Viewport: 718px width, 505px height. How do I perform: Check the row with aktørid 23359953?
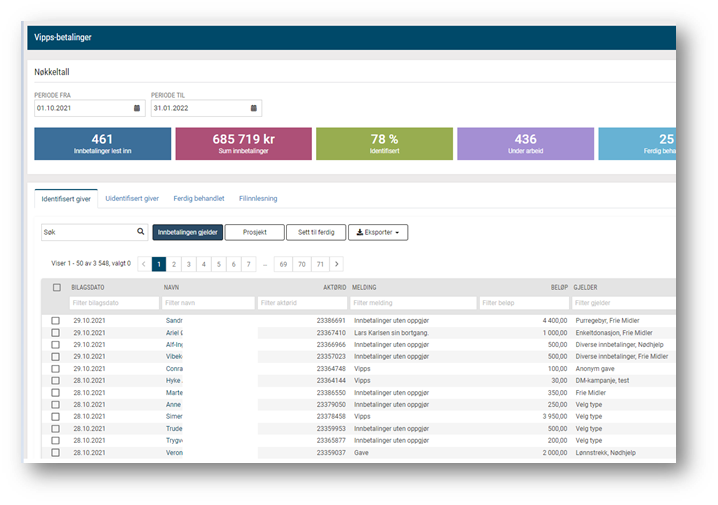[x=55, y=429]
